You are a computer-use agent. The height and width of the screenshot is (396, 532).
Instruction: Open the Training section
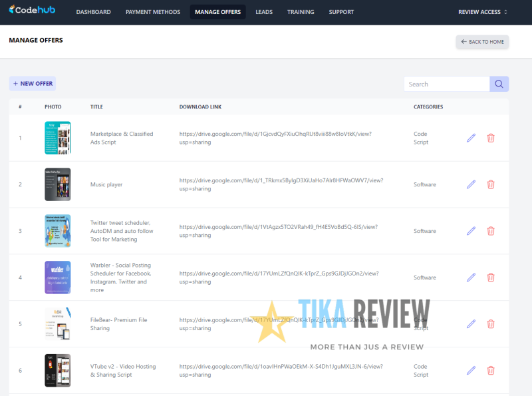(301, 11)
